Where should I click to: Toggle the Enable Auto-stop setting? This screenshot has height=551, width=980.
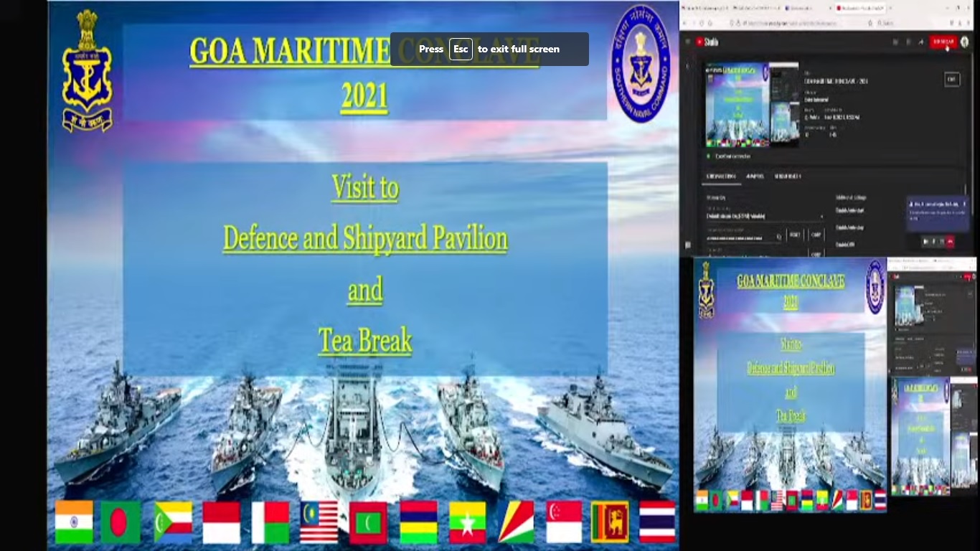(x=852, y=227)
